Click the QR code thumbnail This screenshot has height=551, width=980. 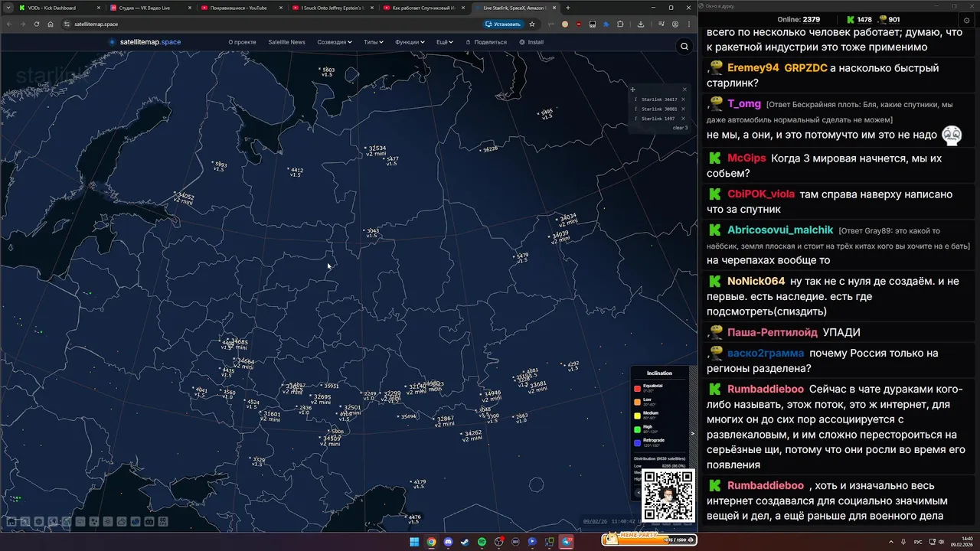pyautogui.click(x=668, y=494)
